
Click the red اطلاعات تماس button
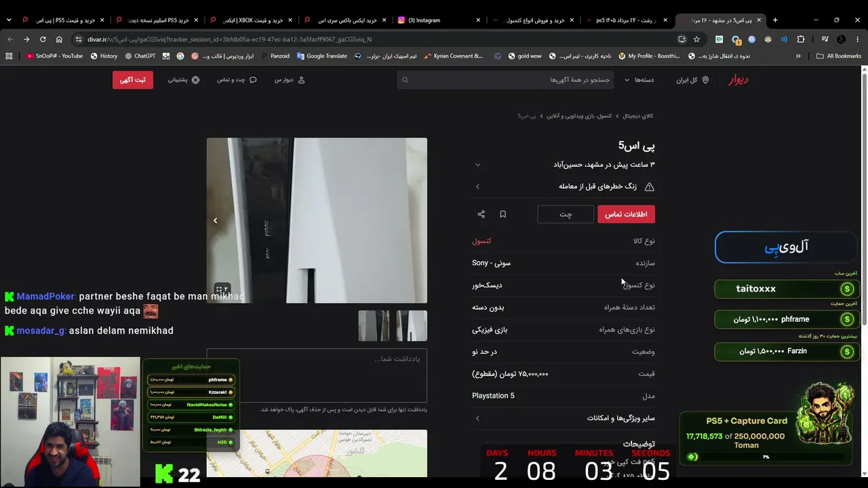click(x=626, y=214)
